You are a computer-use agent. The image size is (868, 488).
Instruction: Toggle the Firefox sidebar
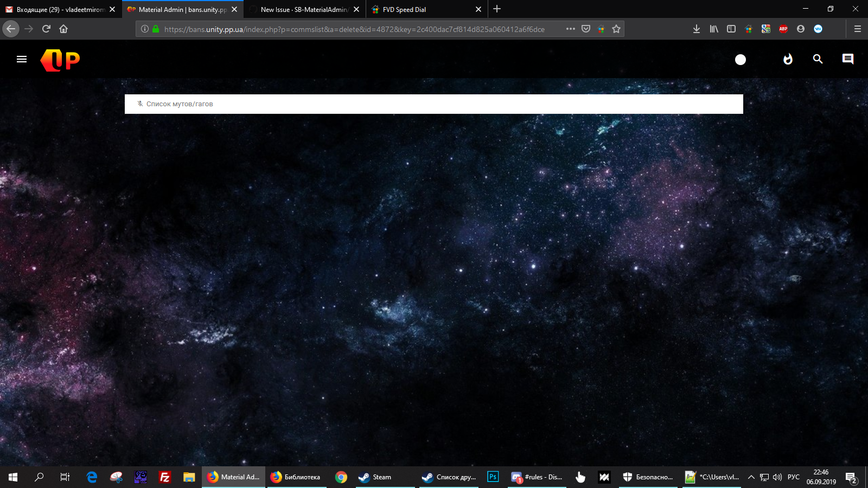731,29
